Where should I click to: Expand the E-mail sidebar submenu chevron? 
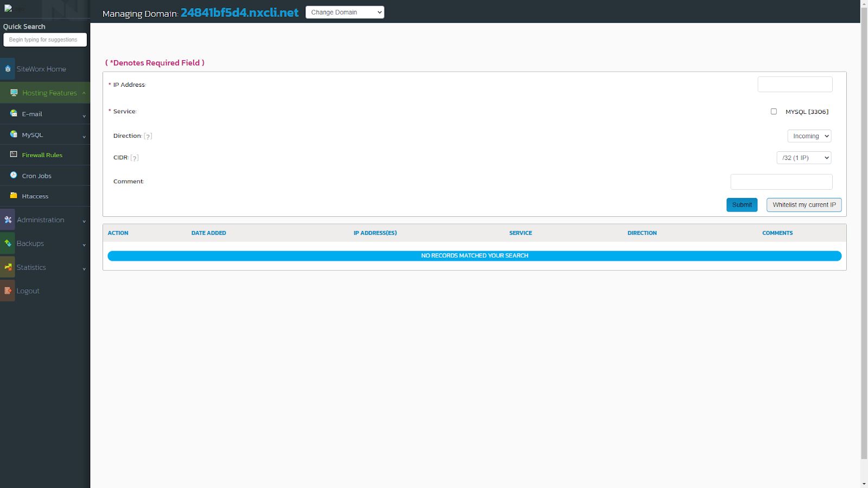[x=84, y=115]
